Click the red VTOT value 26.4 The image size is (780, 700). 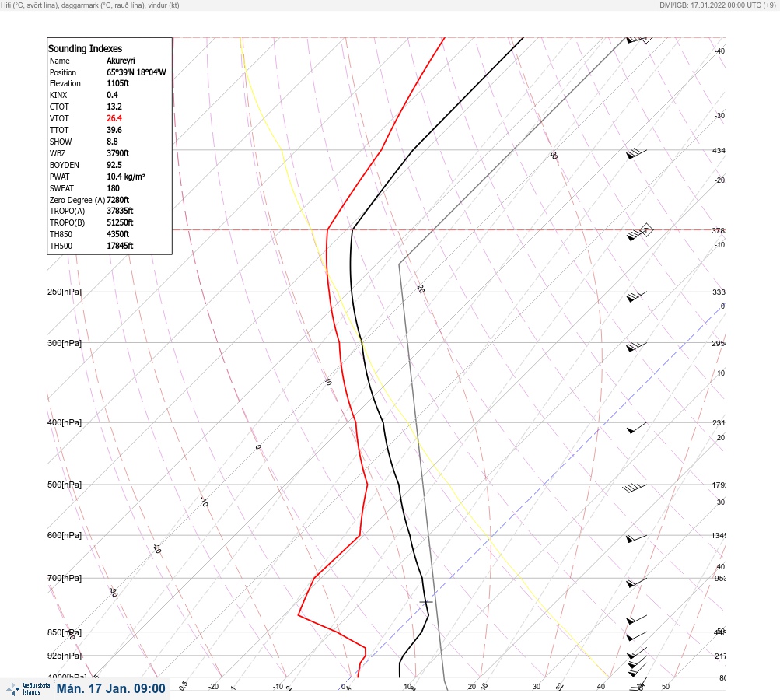(114, 118)
